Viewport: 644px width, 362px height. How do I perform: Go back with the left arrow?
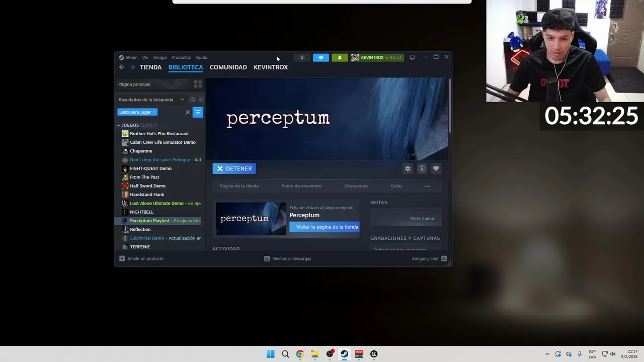(x=121, y=67)
